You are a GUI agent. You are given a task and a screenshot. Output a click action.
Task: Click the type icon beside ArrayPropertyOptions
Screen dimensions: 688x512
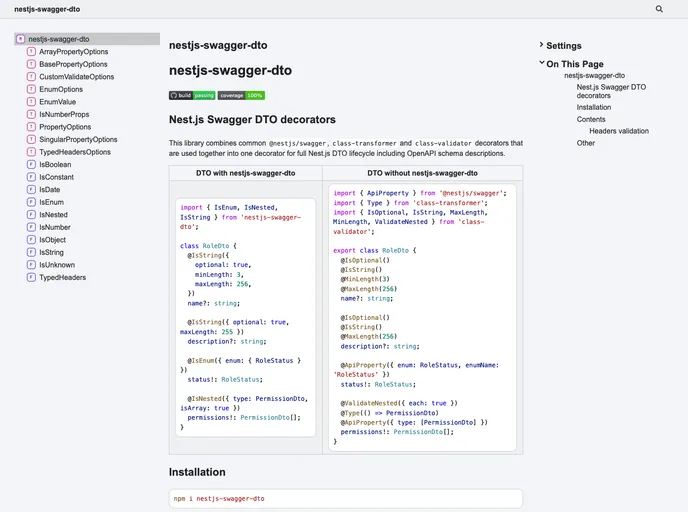pos(31,51)
